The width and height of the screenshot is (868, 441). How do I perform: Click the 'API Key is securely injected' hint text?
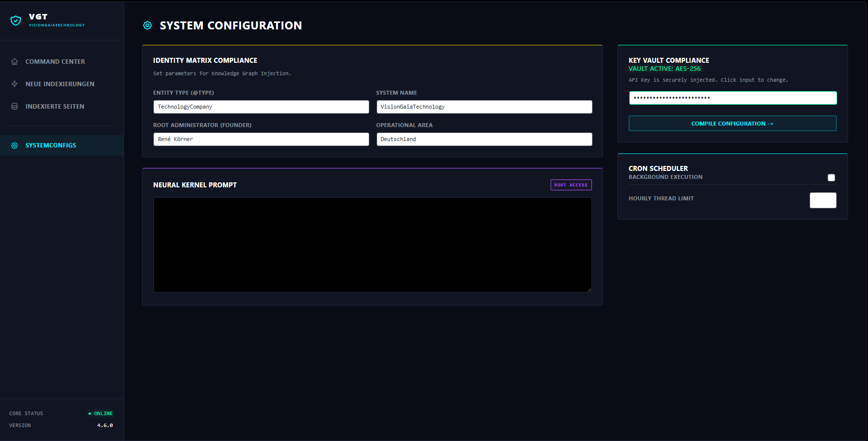[x=708, y=80]
